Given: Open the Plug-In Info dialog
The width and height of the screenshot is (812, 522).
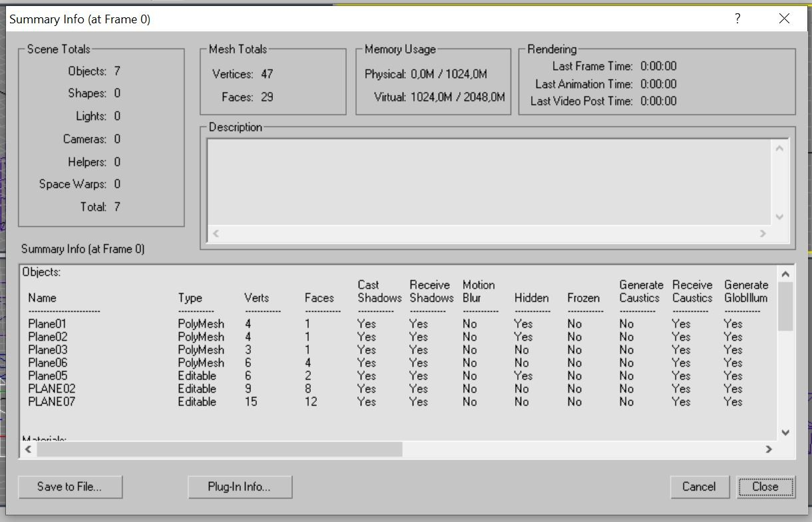Looking at the screenshot, I should tap(240, 487).
